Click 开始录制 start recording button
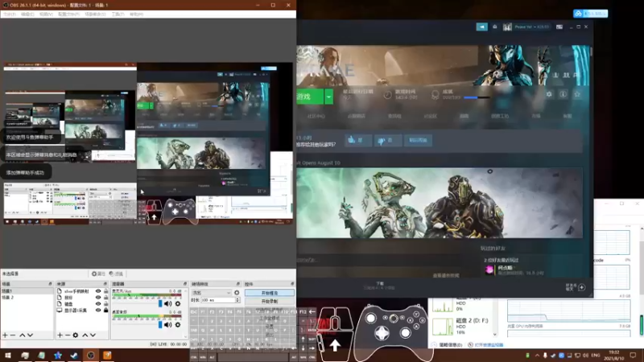This screenshot has height=362, width=644. click(x=270, y=301)
